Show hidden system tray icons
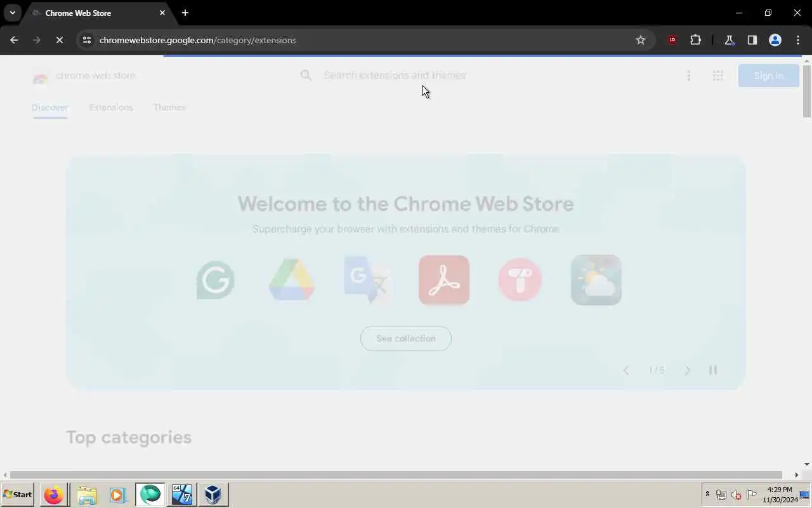 (x=707, y=494)
